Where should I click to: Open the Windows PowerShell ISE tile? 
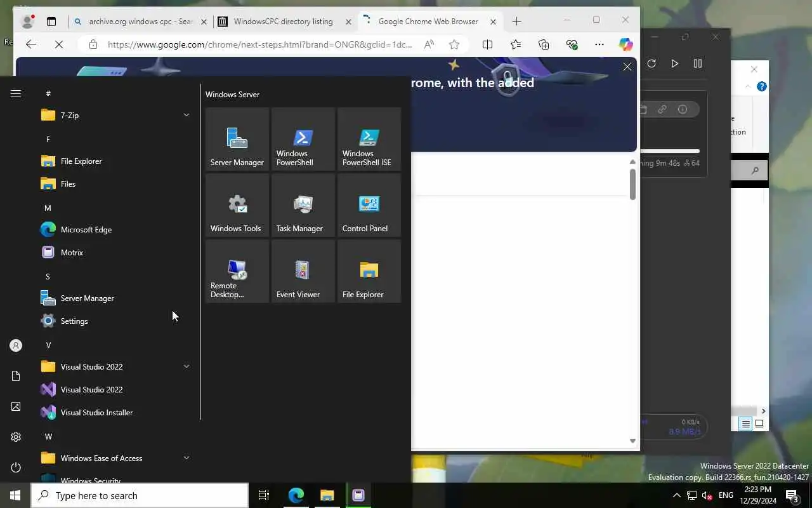tap(369, 139)
